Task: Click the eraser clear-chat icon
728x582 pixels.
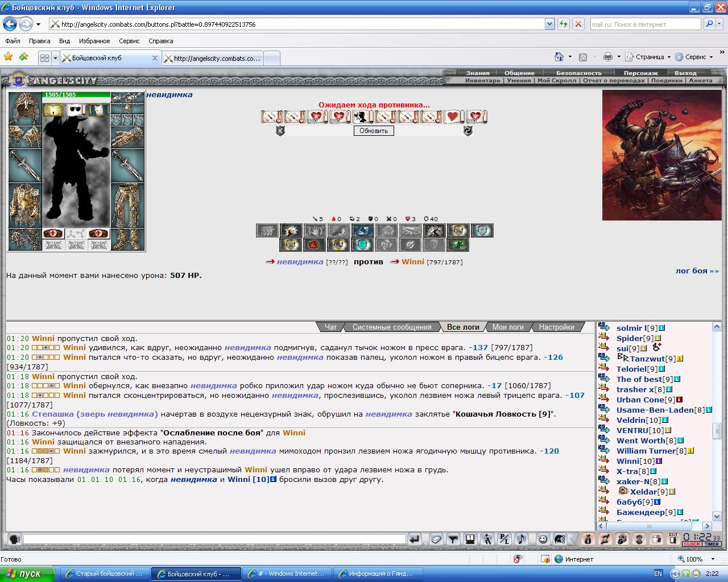Action: point(435,539)
